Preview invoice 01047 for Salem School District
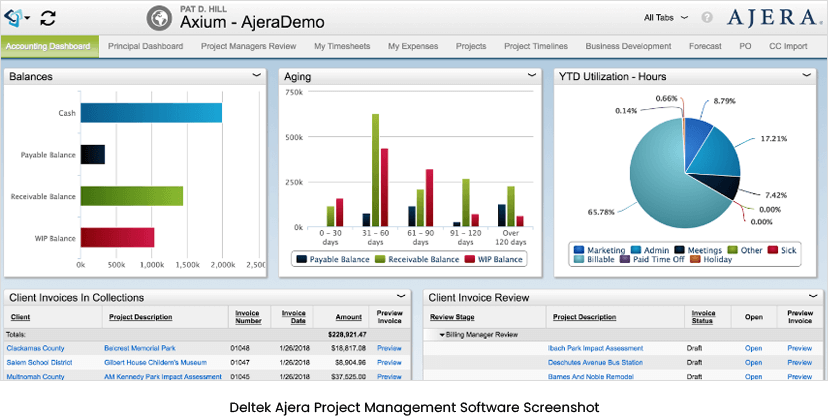 389,363
